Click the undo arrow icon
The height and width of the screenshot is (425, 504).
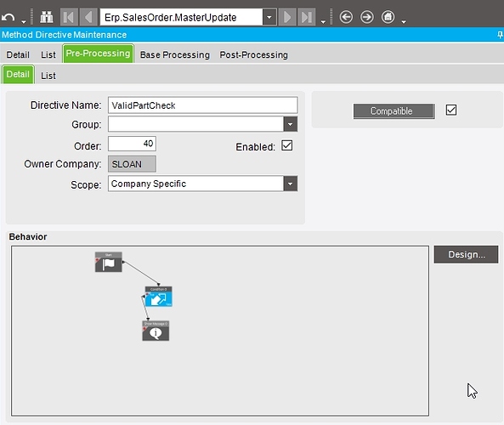click(8, 17)
